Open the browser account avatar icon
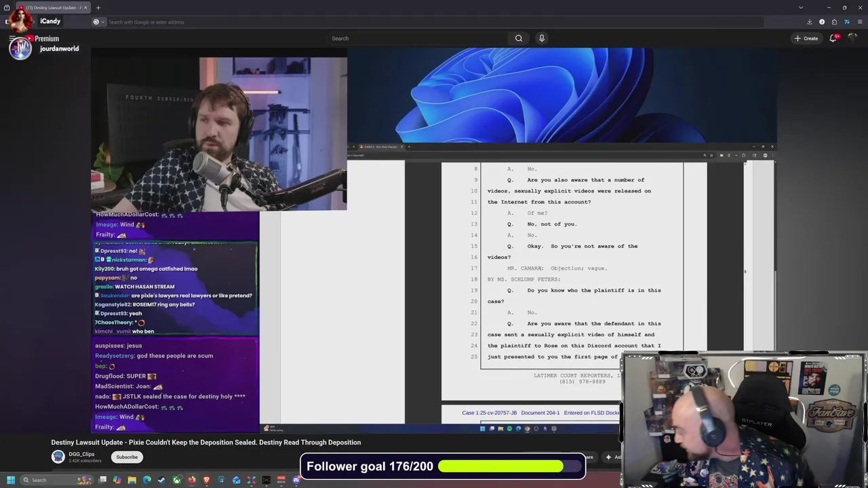 click(822, 22)
